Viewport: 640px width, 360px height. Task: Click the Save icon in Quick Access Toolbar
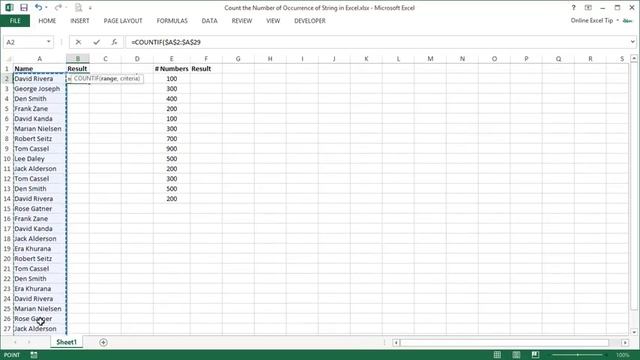point(24,7)
